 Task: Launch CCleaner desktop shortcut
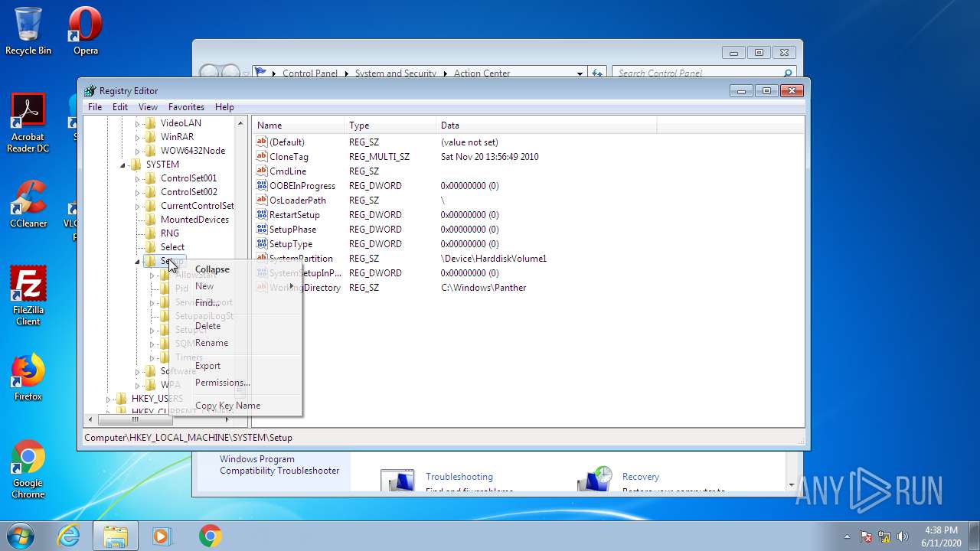(x=28, y=204)
